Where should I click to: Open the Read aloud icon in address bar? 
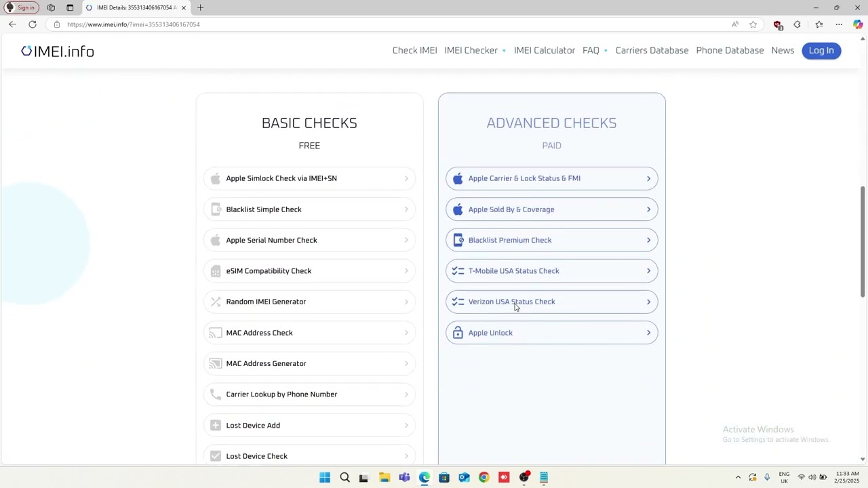pos(735,24)
